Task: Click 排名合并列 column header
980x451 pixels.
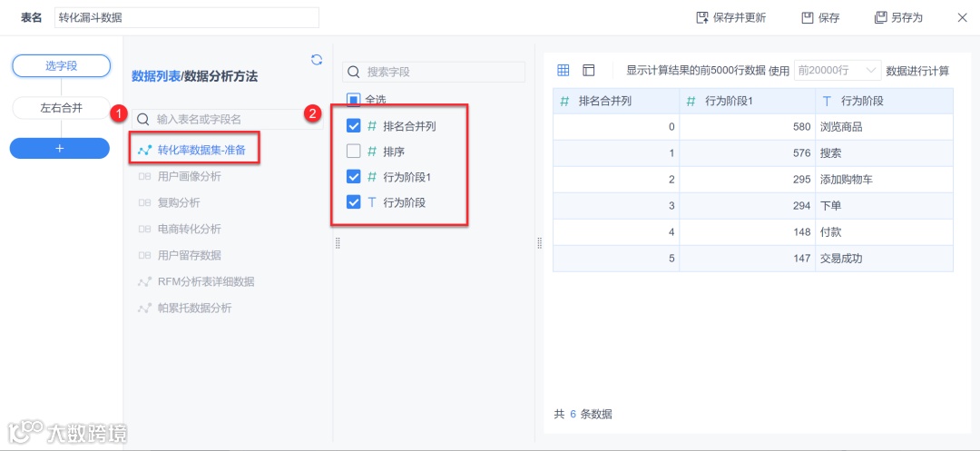Action: [616, 102]
